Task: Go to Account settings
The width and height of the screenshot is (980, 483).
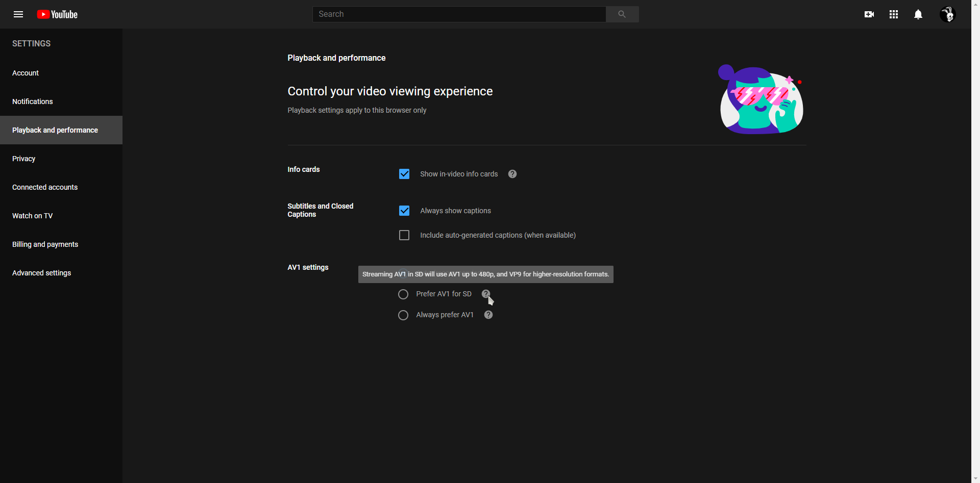Action: point(26,73)
